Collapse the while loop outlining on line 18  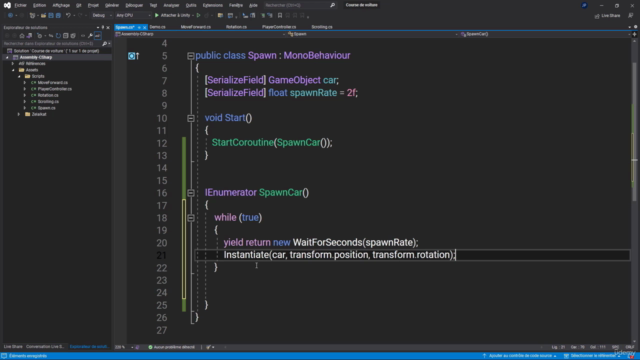tap(191, 218)
